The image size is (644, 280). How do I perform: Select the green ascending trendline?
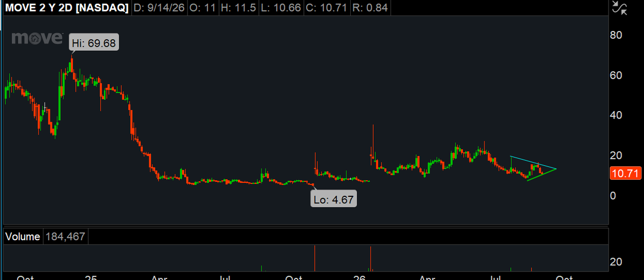(542, 175)
